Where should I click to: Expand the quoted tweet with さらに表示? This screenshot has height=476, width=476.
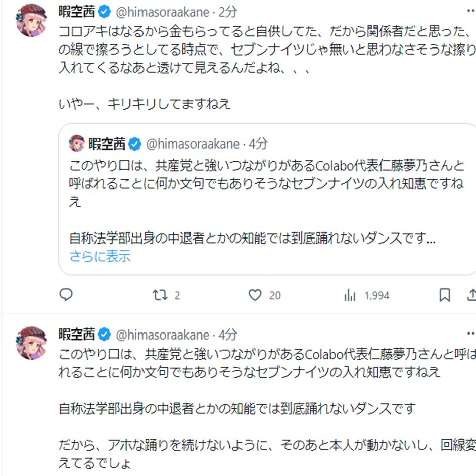(x=100, y=256)
